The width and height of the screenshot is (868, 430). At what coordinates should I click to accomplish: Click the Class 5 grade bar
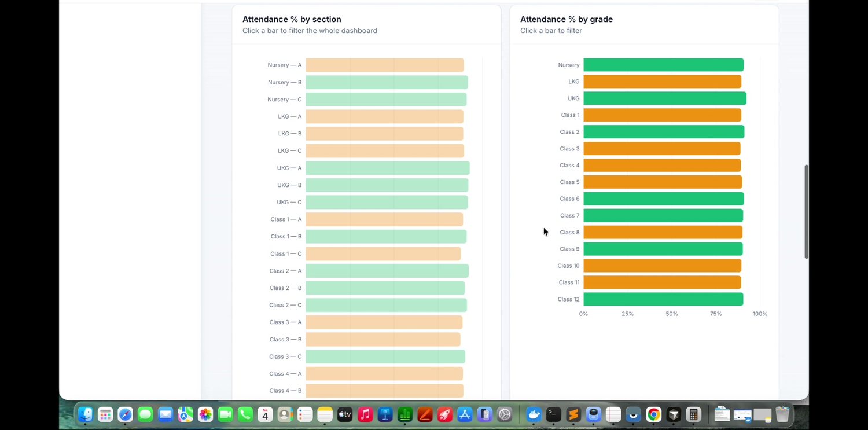[x=663, y=182]
